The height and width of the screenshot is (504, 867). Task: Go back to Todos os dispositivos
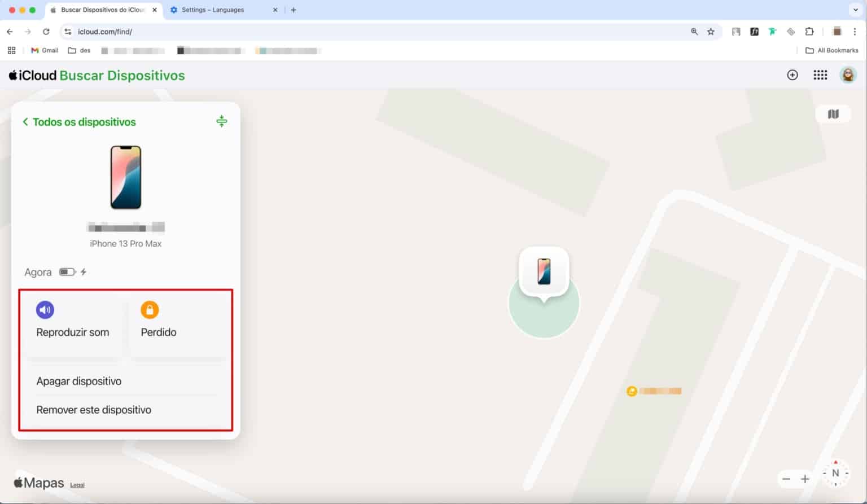click(79, 122)
